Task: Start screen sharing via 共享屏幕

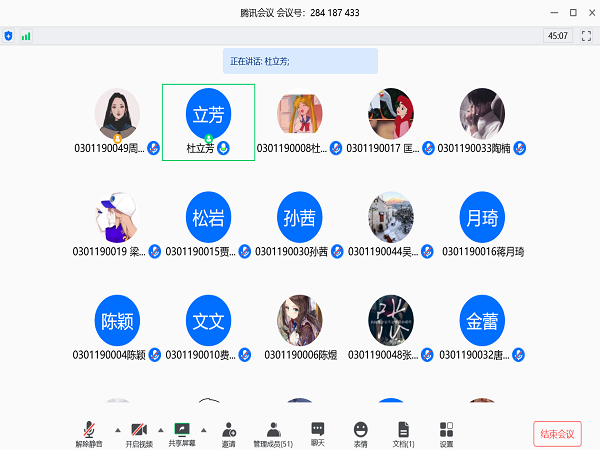Action: click(x=182, y=428)
